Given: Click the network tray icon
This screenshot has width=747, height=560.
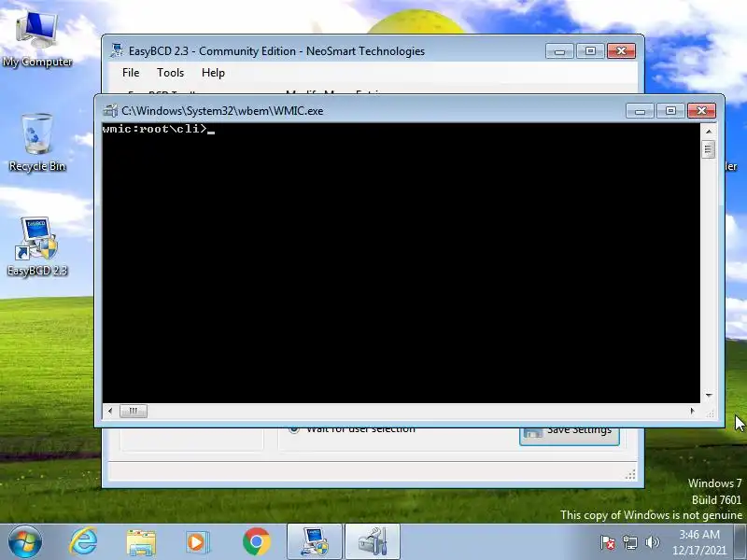Looking at the screenshot, I should point(629,542).
